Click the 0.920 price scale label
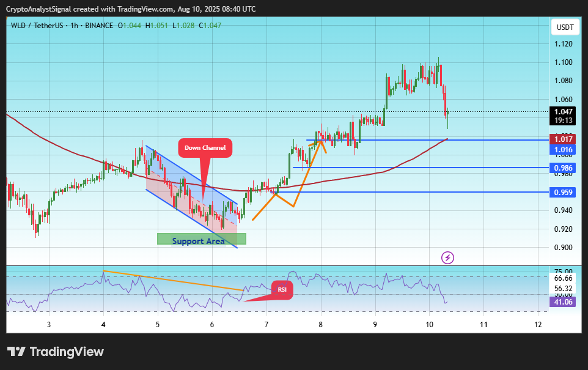Viewport: 588px width, 370px height. tap(564, 229)
